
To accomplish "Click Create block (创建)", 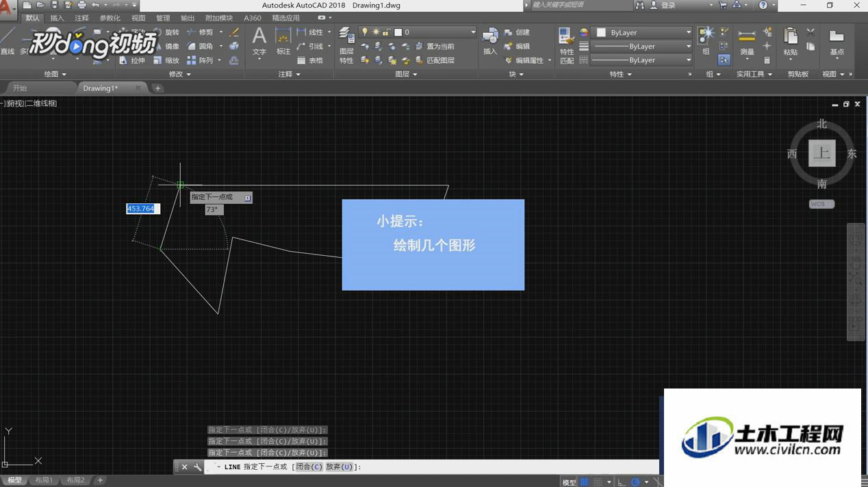I will point(517,32).
